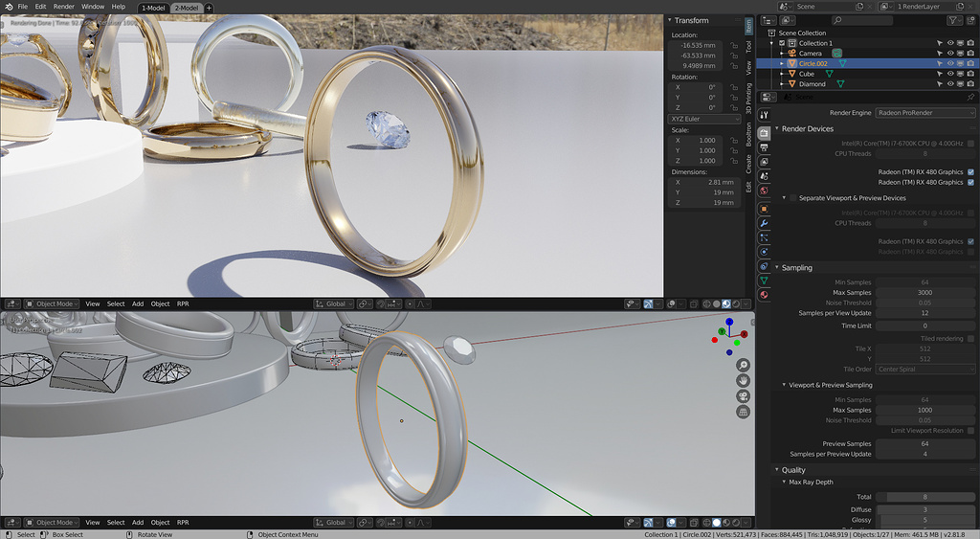
Task: Open the Window menu
Action: [93, 7]
